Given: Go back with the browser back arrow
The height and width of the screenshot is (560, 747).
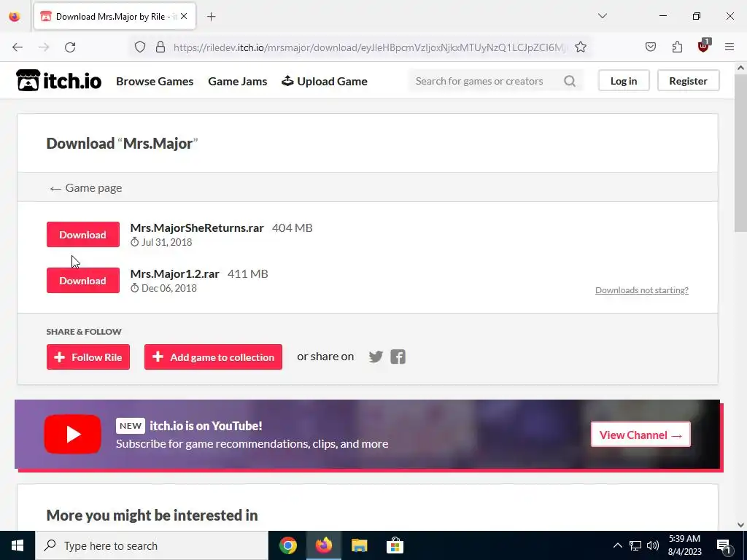Looking at the screenshot, I should tap(18, 47).
